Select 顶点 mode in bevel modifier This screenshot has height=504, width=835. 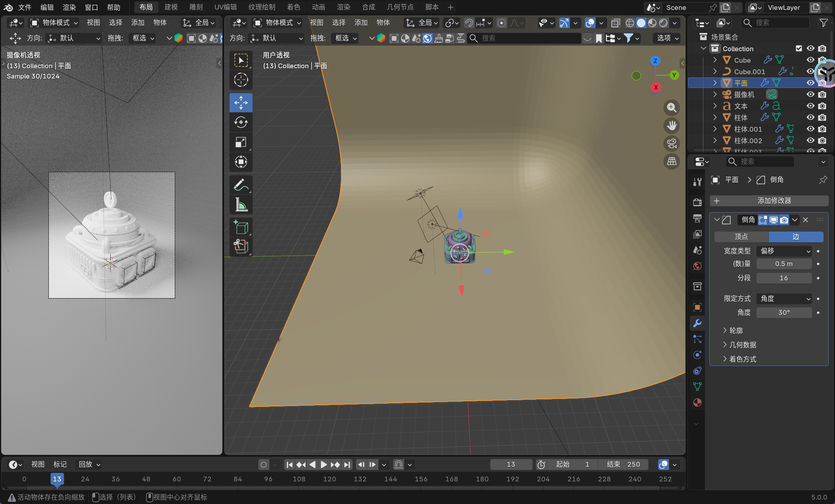(x=741, y=237)
